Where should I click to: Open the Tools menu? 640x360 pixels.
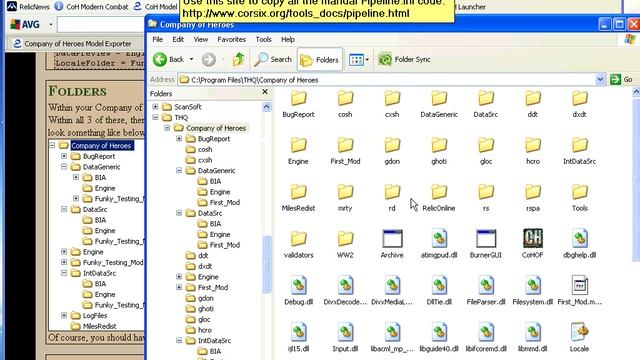(x=263, y=40)
